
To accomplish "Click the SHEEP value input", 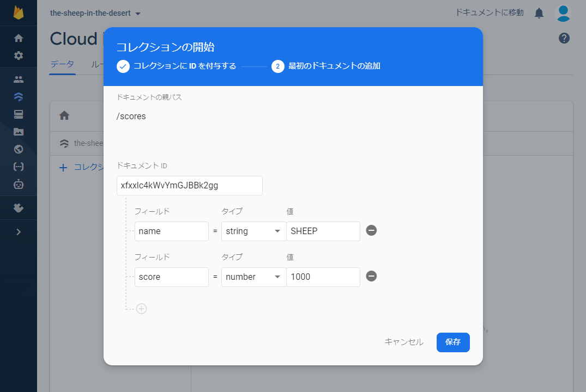I will click(323, 231).
